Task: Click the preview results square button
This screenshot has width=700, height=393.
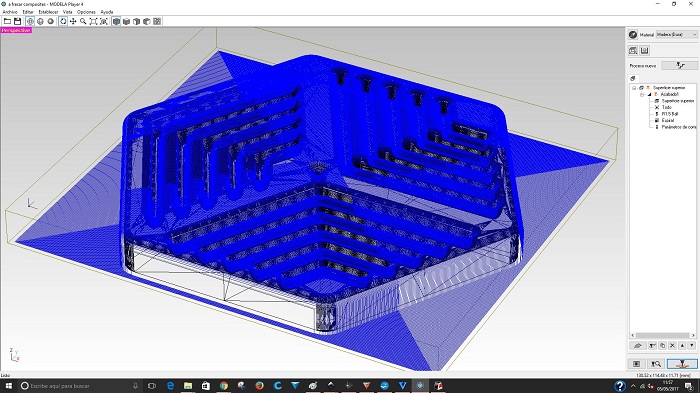Action: (637, 364)
